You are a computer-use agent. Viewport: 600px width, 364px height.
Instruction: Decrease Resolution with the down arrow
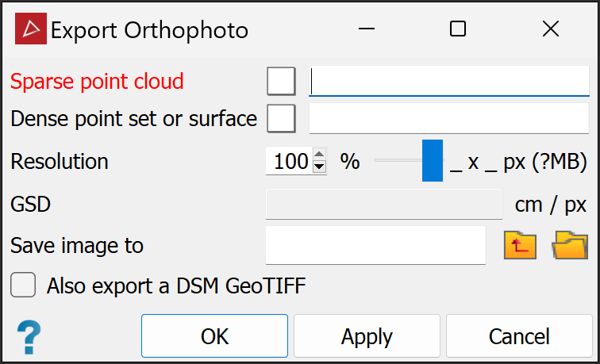point(319,167)
